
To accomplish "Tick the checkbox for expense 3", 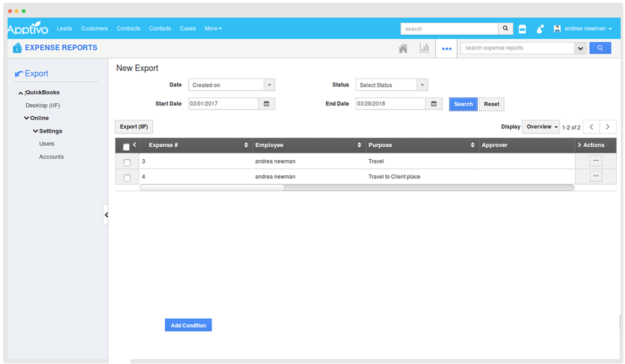I will pyautogui.click(x=127, y=162).
